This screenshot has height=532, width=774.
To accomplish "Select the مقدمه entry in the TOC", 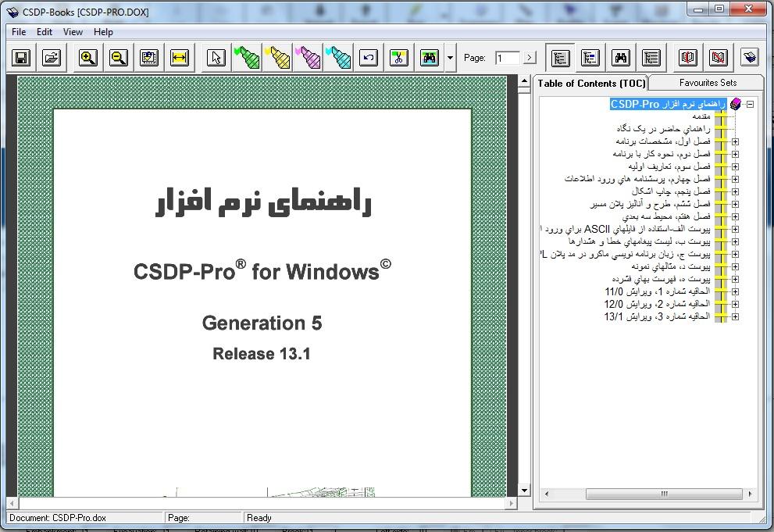I will point(701,116).
